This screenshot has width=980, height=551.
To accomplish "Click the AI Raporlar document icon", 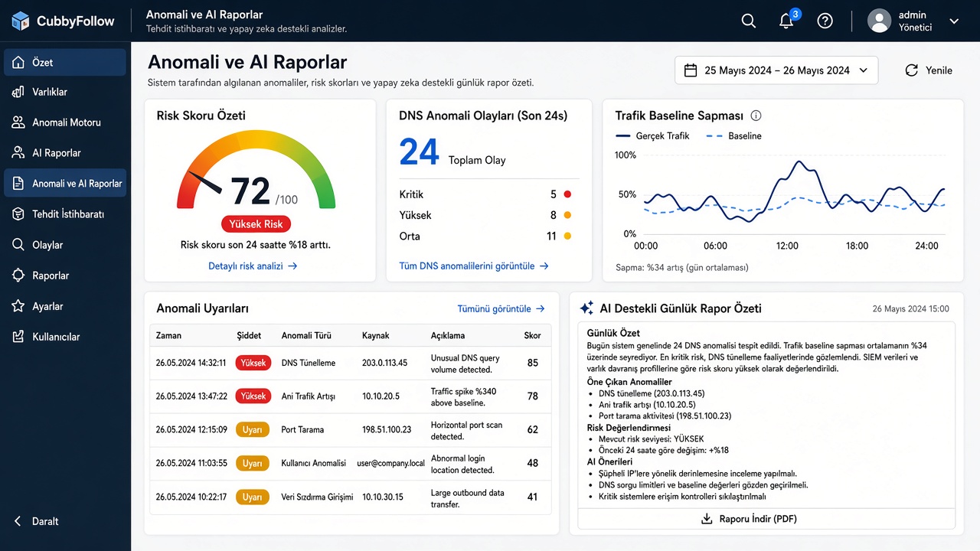I will (18, 153).
